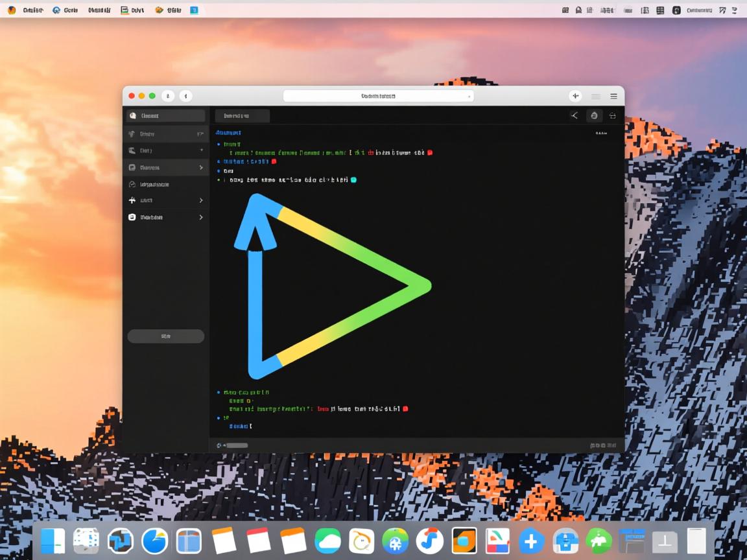This screenshot has width=747, height=560.
Task: Click the slider in the bottom status bar
Action: click(236, 445)
